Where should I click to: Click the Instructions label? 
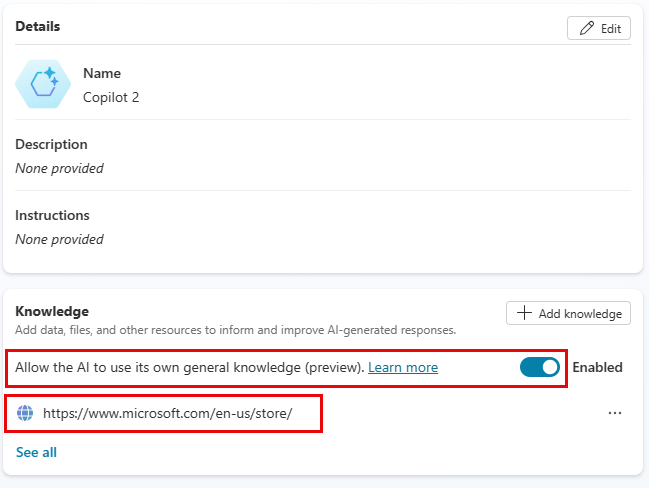52,215
